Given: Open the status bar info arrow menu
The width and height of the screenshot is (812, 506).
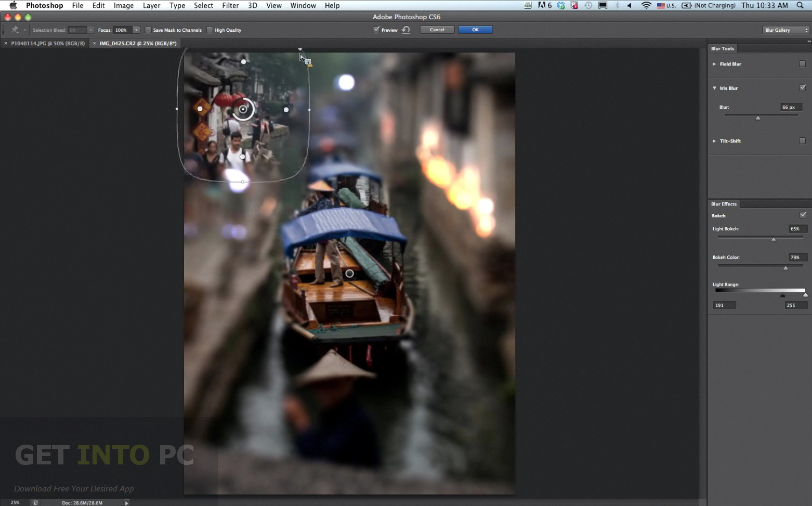Looking at the screenshot, I should pos(126,503).
